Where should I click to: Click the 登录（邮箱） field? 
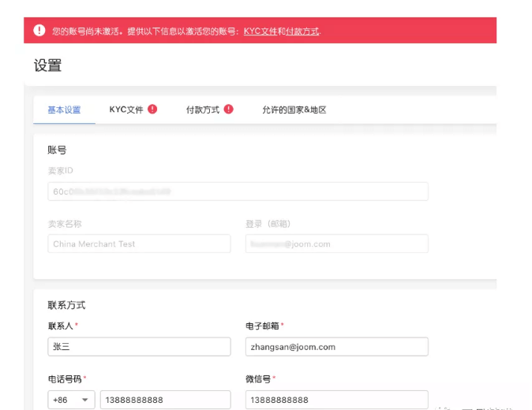(336, 244)
